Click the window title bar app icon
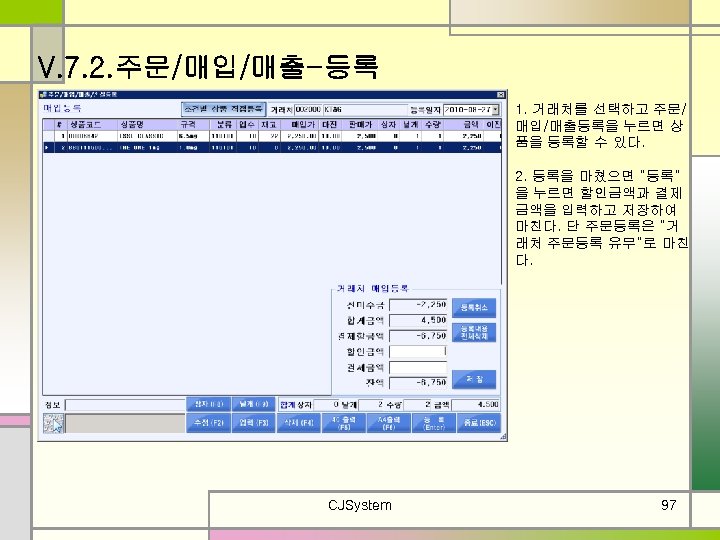Screen dimensions: 720x540 tap(43, 95)
